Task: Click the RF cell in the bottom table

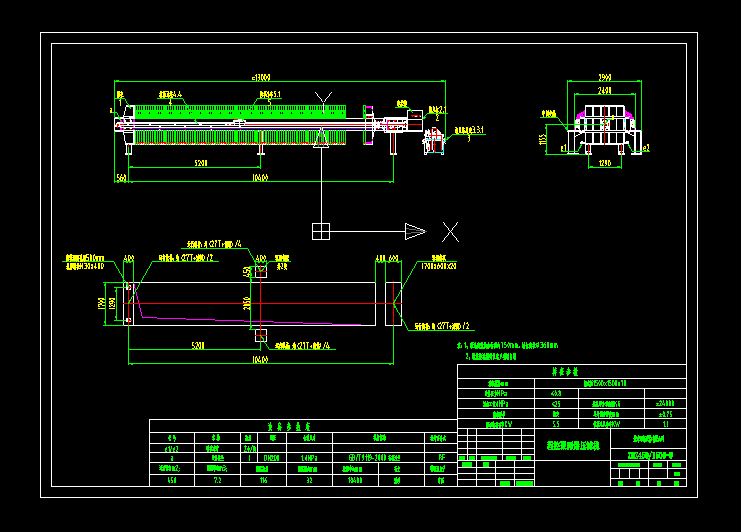Action: (x=441, y=458)
